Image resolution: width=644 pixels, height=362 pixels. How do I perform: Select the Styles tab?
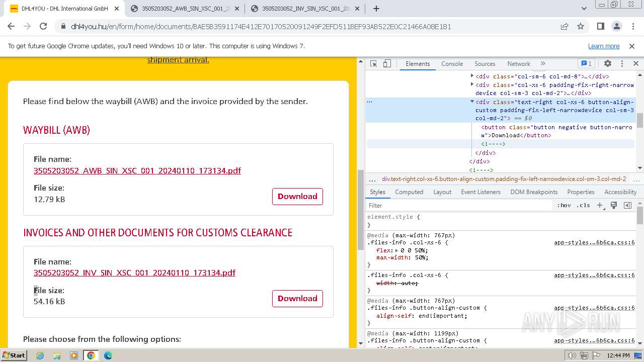(377, 192)
